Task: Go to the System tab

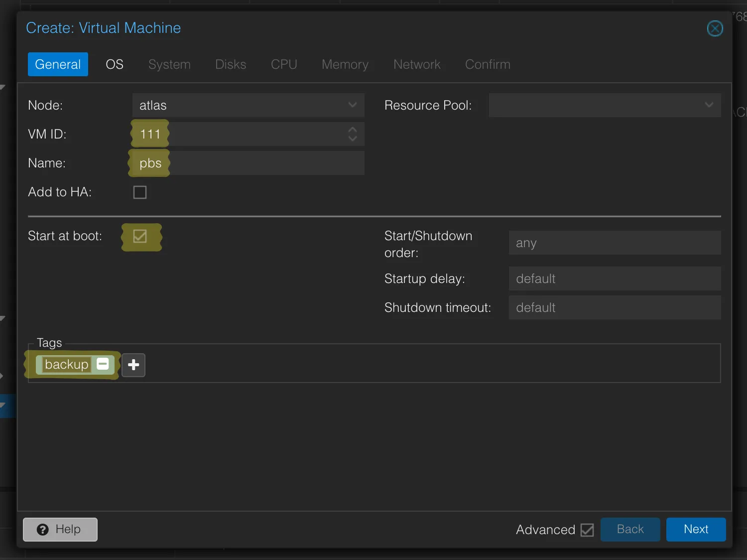Action: pyautogui.click(x=169, y=64)
